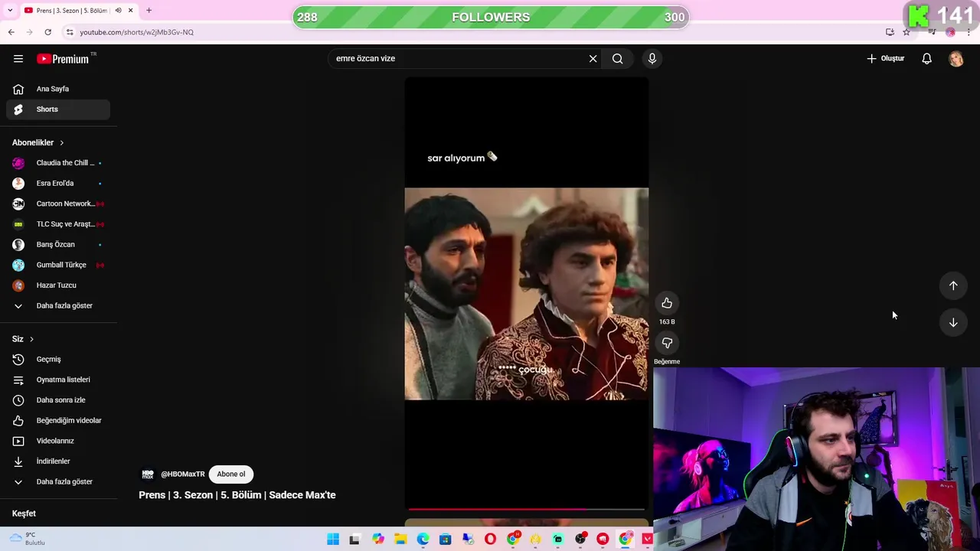
Task: Open Videolarınız page
Action: (58, 441)
